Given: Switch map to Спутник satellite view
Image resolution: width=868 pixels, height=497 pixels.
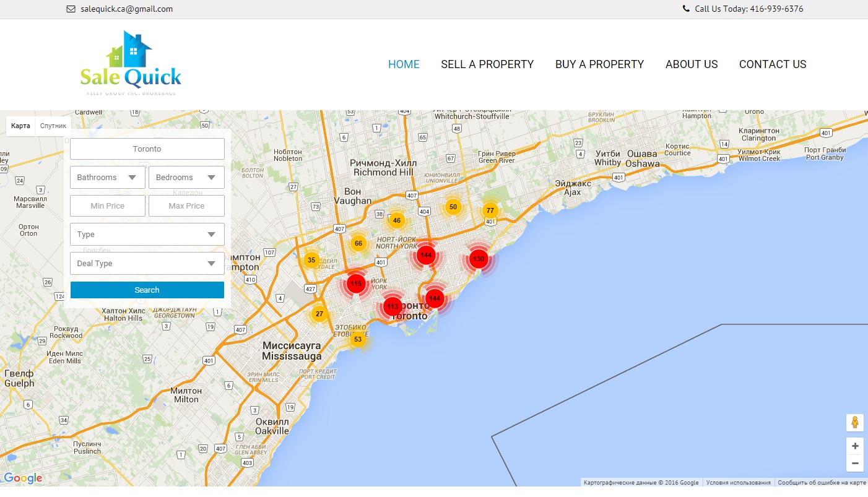Looking at the screenshot, I should pyautogui.click(x=53, y=126).
